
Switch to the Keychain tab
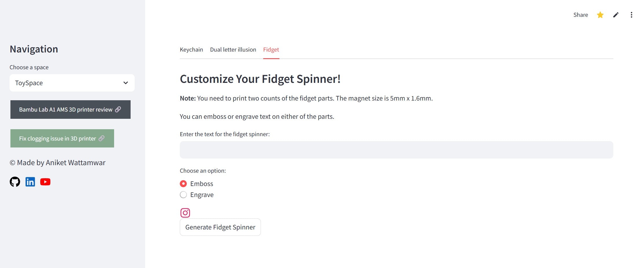pos(191,50)
